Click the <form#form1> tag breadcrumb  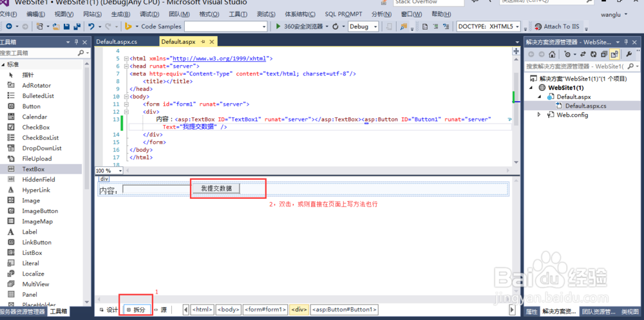tap(265, 309)
